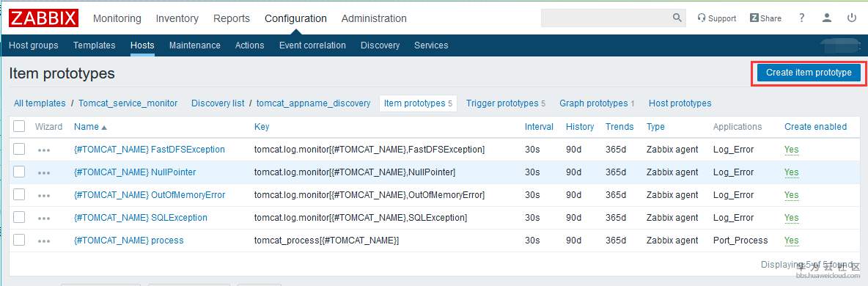
Task: Open wizard dots for FastDFSException row
Action: [44, 150]
